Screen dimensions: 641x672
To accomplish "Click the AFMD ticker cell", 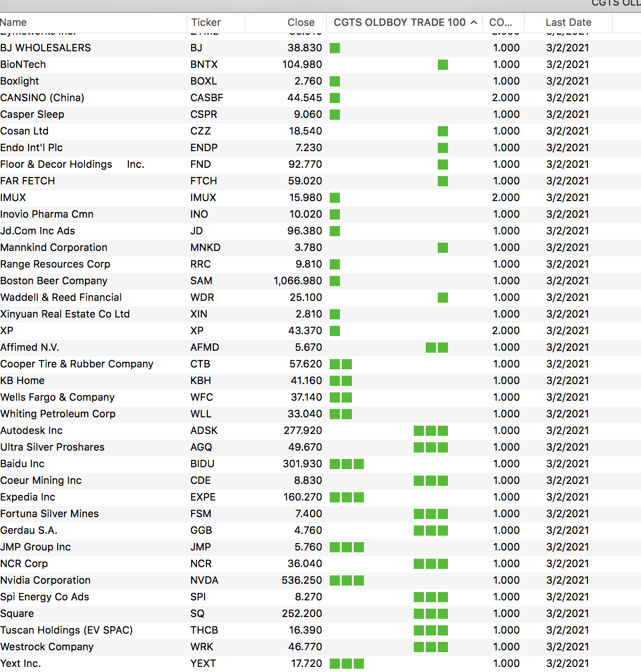I will [x=205, y=348].
